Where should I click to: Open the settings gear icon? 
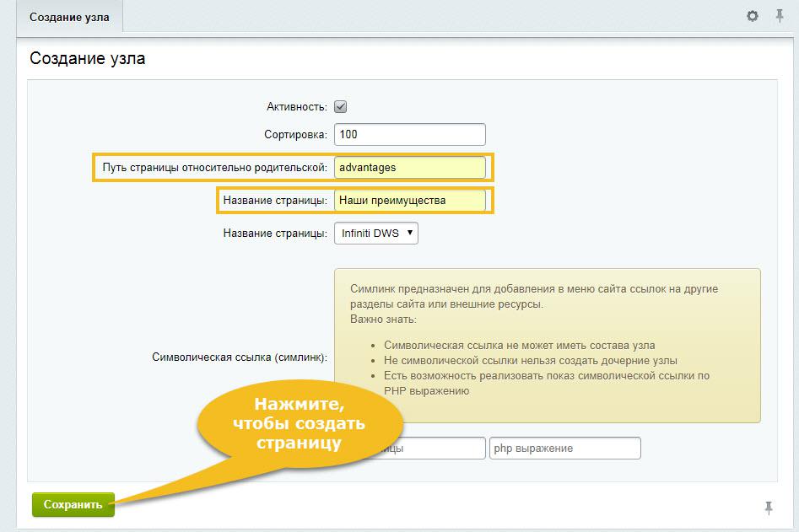(x=752, y=16)
